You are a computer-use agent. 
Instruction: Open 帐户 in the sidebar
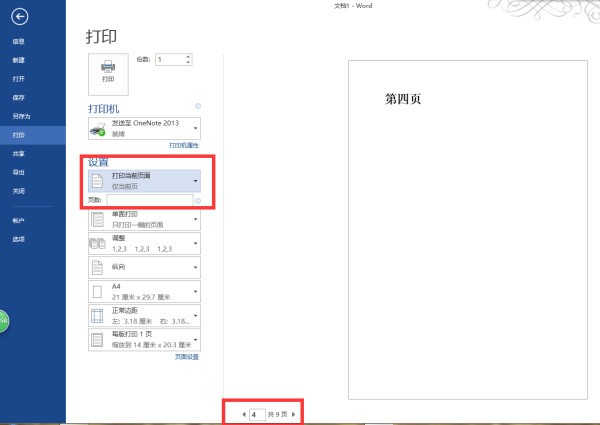tap(18, 220)
